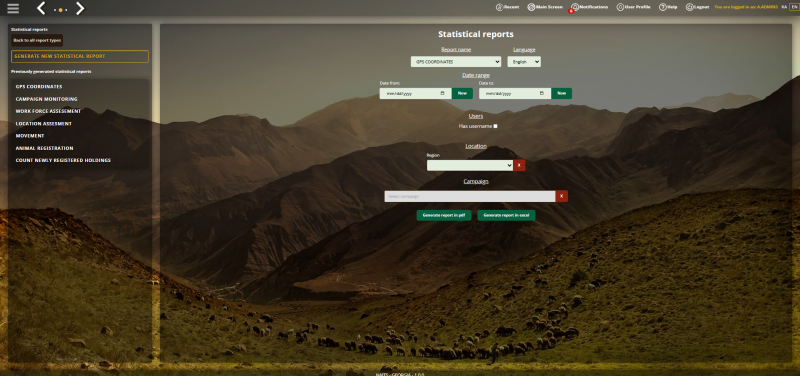Open Animal Registration report entry
The width and height of the screenshot is (800, 376).
coord(44,148)
